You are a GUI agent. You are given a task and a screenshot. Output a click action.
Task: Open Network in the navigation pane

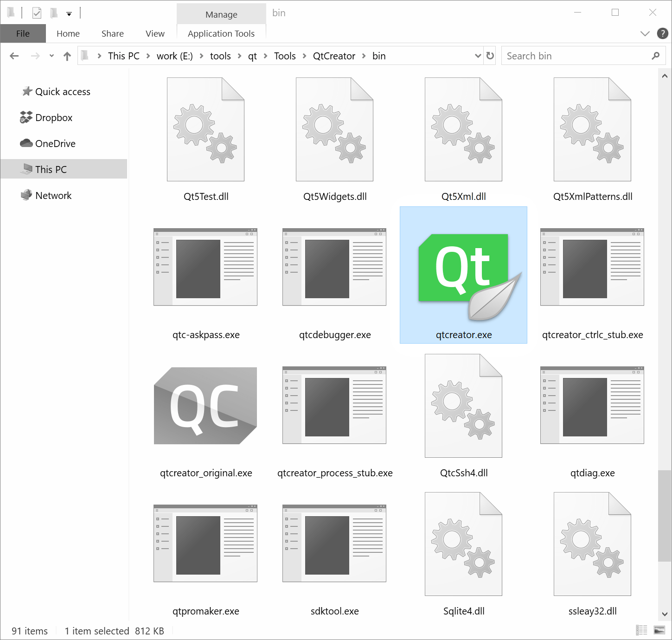53,195
